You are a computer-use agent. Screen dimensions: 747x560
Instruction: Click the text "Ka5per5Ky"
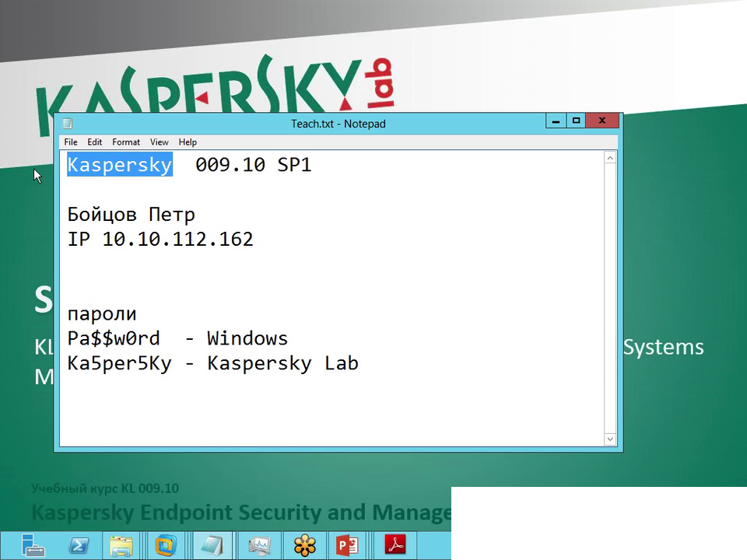(x=119, y=364)
